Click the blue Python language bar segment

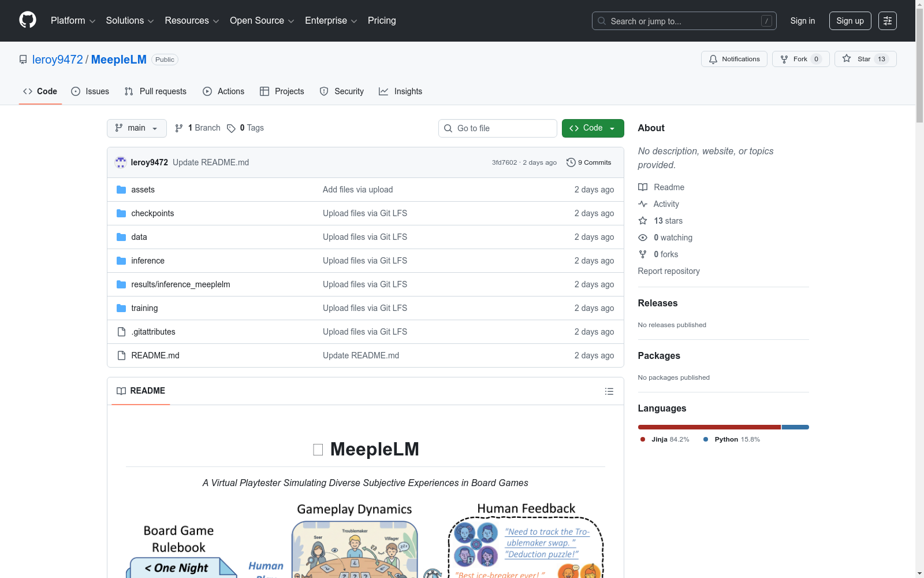point(795,427)
